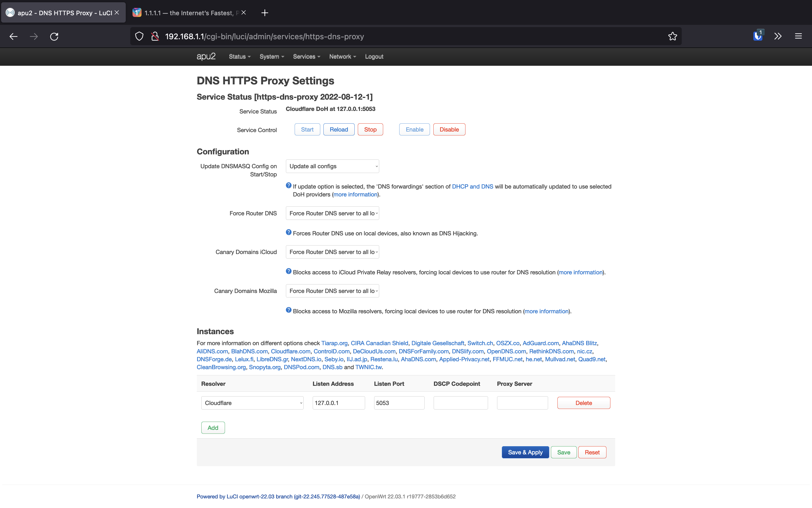This screenshot has height=508, width=812.
Task: Click the browser address bar URL
Action: 264,36
